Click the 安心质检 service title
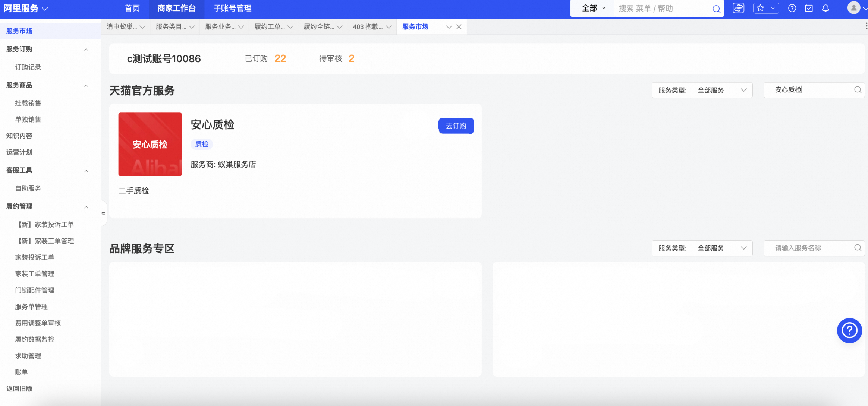868x406 pixels. point(213,124)
